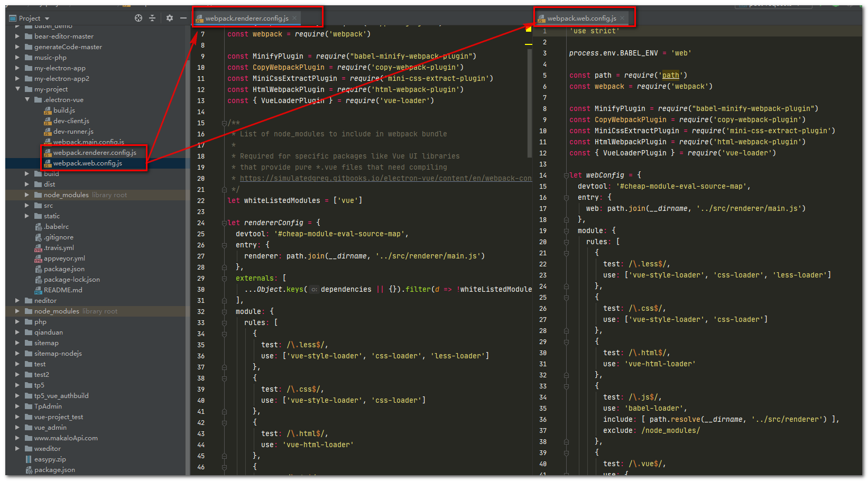This screenshot has height=481, width=868.
Task: Select the sitemap-nodejs folder
Action: click(58, 354)
